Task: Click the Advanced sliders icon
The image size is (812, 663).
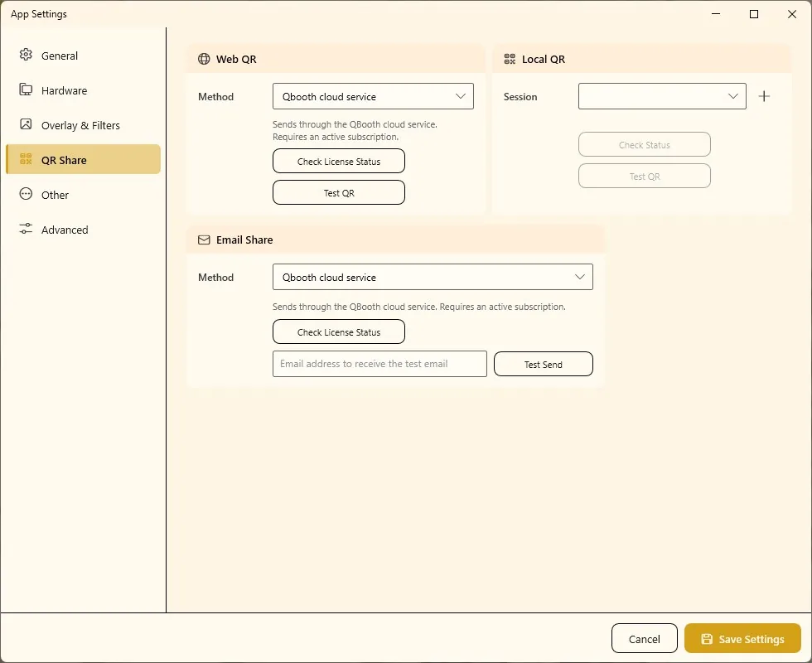Action: [26, 229]
